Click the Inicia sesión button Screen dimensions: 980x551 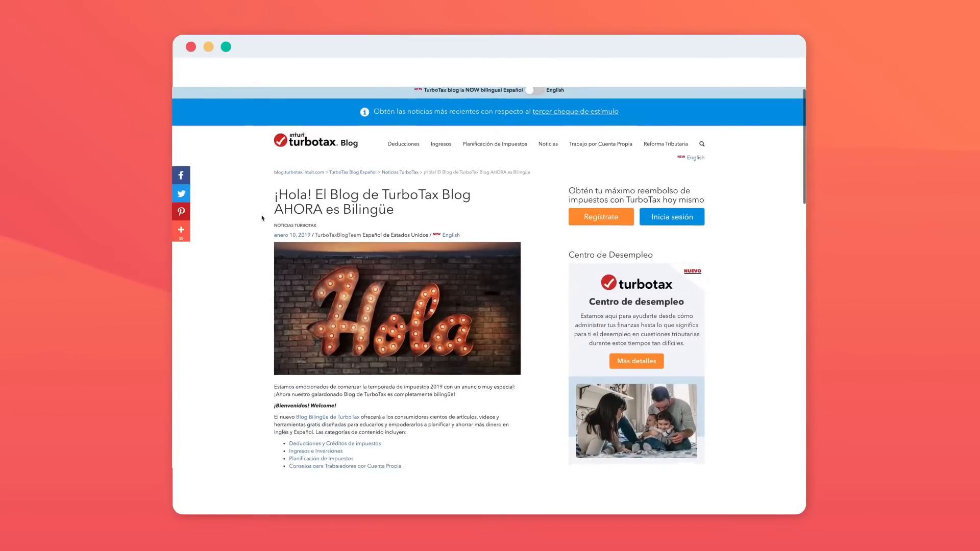(672, 217)
